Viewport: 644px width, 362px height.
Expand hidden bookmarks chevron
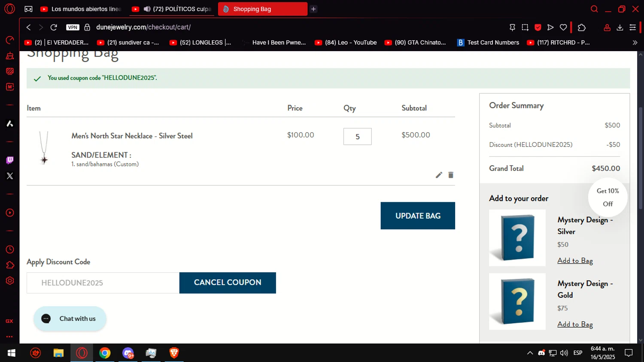coord(635,43)
